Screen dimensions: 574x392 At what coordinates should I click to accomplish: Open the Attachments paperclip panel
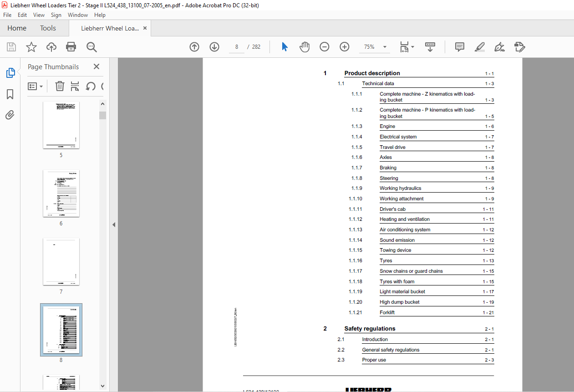(x=10, y=115)
